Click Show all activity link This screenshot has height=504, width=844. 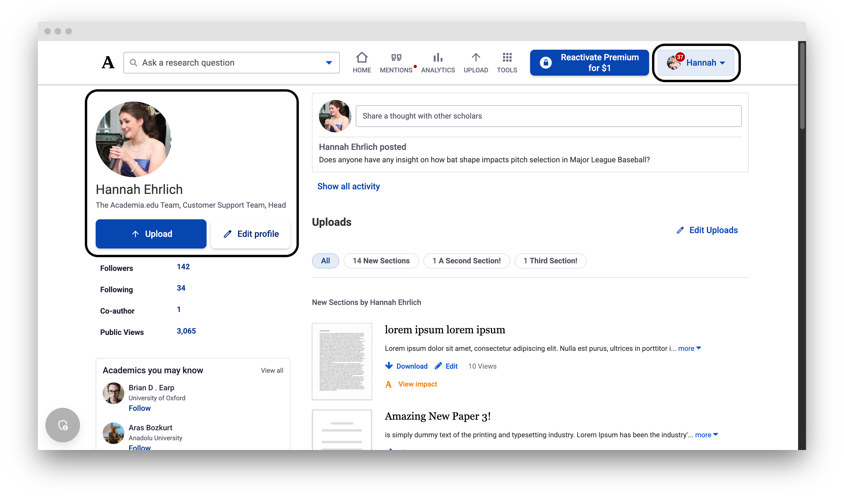click(x=348, y=186)
